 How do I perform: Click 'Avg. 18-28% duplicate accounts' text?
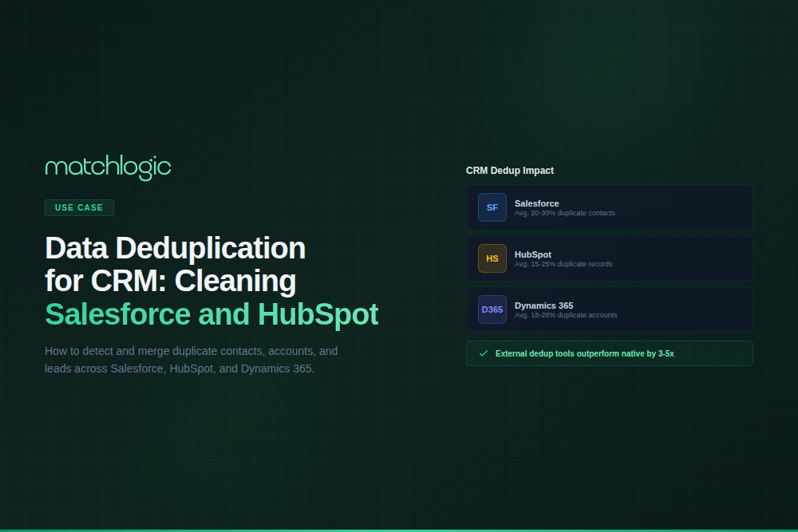[x=566, y=315]
